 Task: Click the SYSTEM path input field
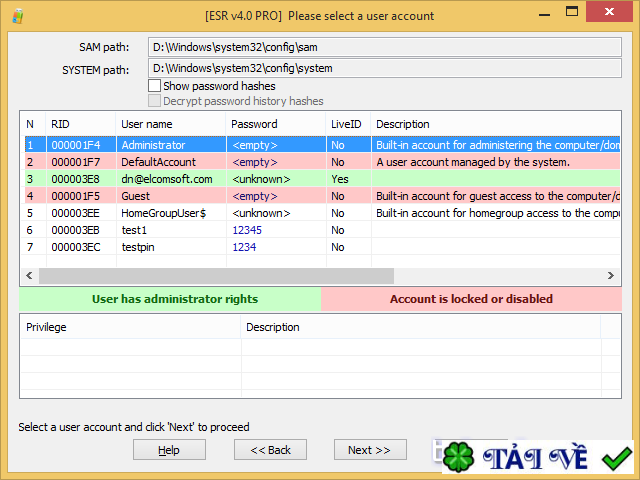[384, 68]
